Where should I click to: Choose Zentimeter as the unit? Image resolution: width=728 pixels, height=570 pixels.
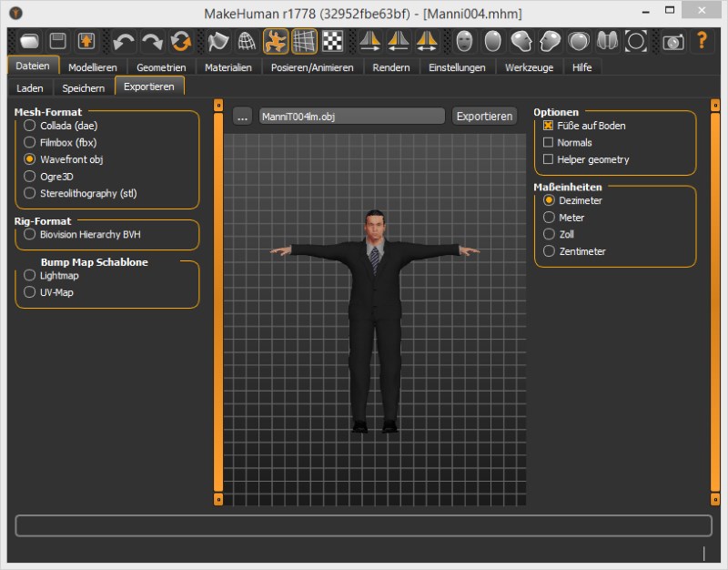click(x=574, y=251)
